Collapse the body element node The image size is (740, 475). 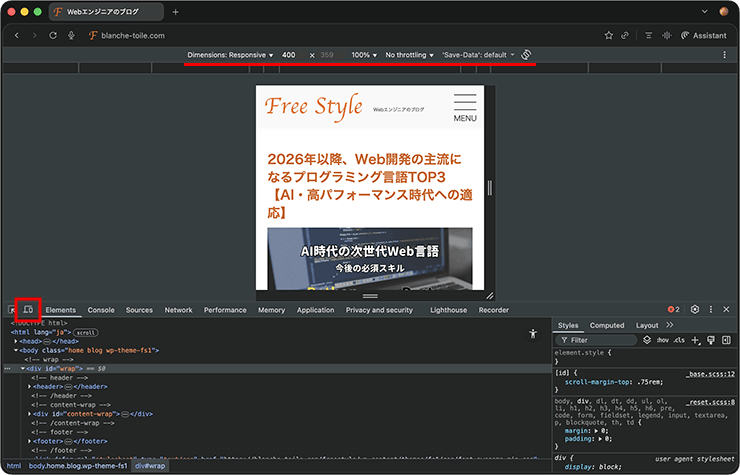click(x=16, y=350)
